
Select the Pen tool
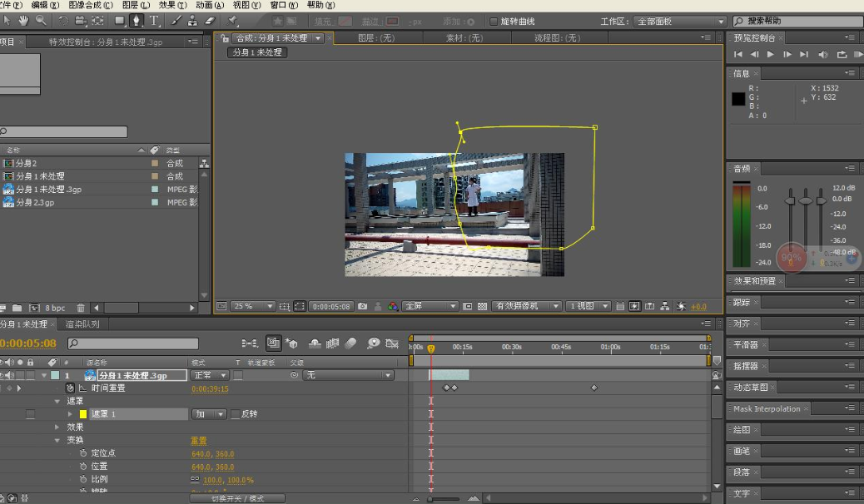click(137, 21)
